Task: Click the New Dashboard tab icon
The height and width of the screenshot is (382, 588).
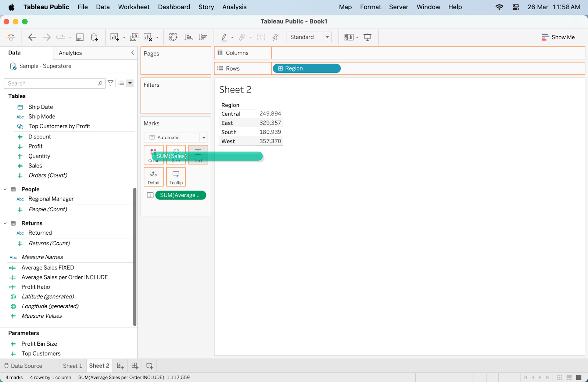Action: pos(135,366)
